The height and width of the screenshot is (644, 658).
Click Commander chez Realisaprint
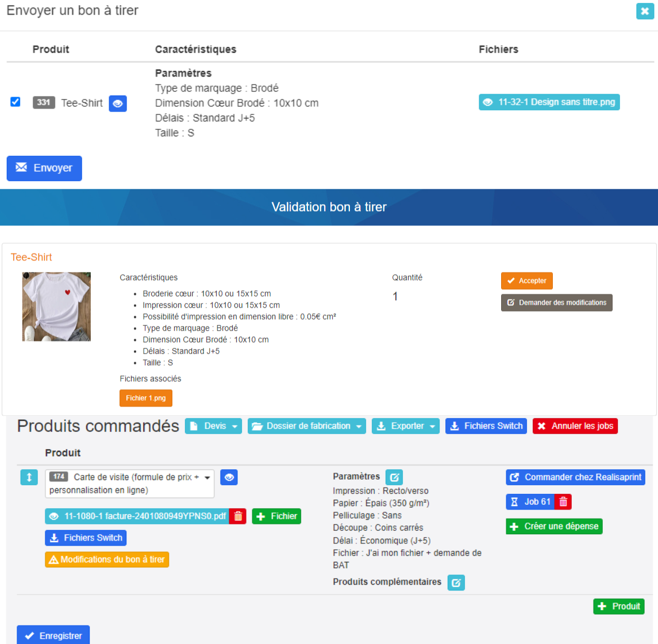pos(575,477)
